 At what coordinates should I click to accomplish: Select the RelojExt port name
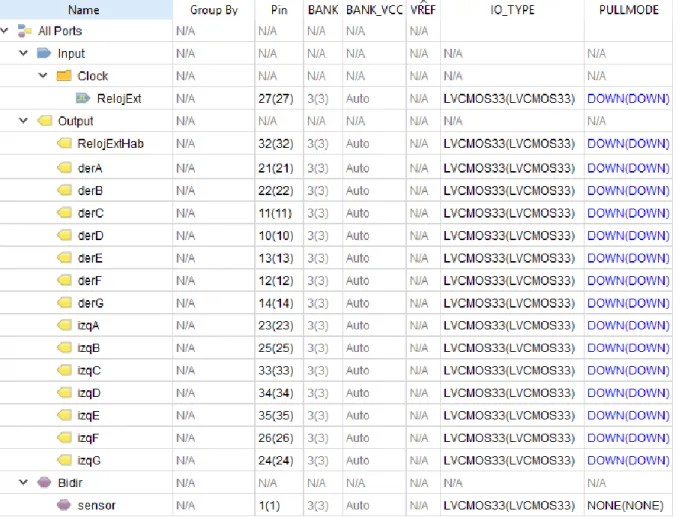[x=119, y=99]
